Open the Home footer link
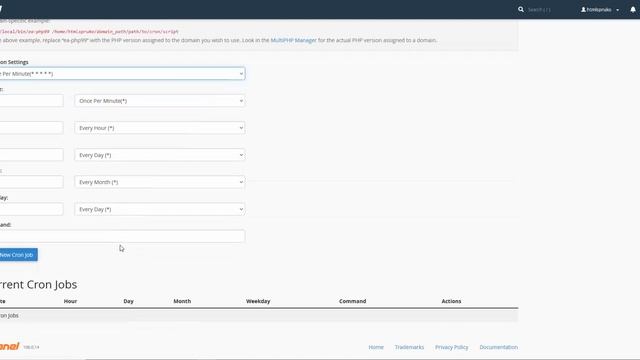 tap(376, 347)
